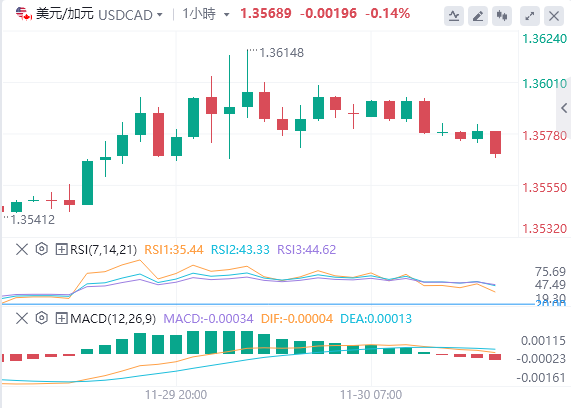Open the line chart type icon
The width and height of the screenshot is (571, 408).
point(454,16)
